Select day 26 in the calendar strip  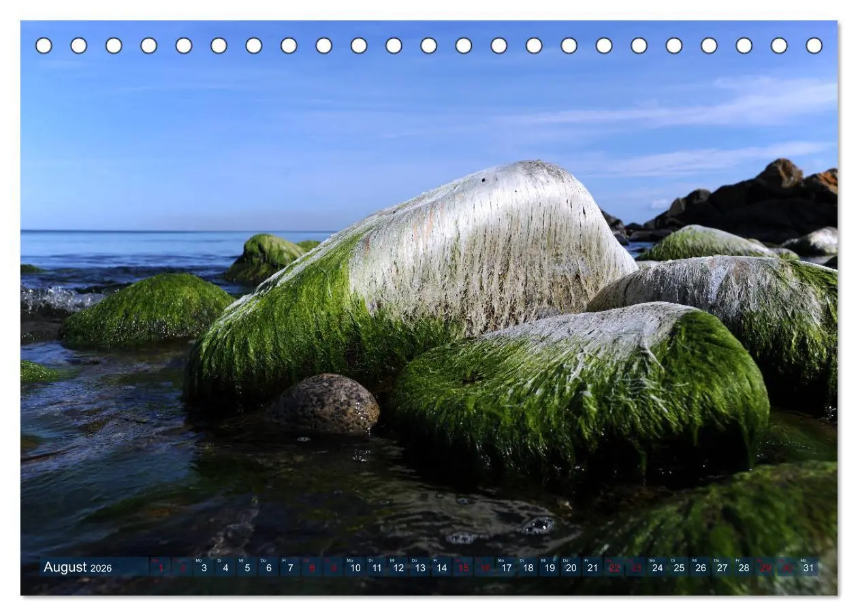(701, 567)
